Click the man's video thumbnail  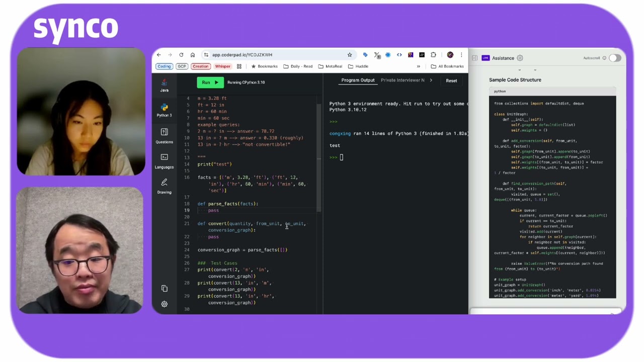pyautogui.click(x=79, y=250)
